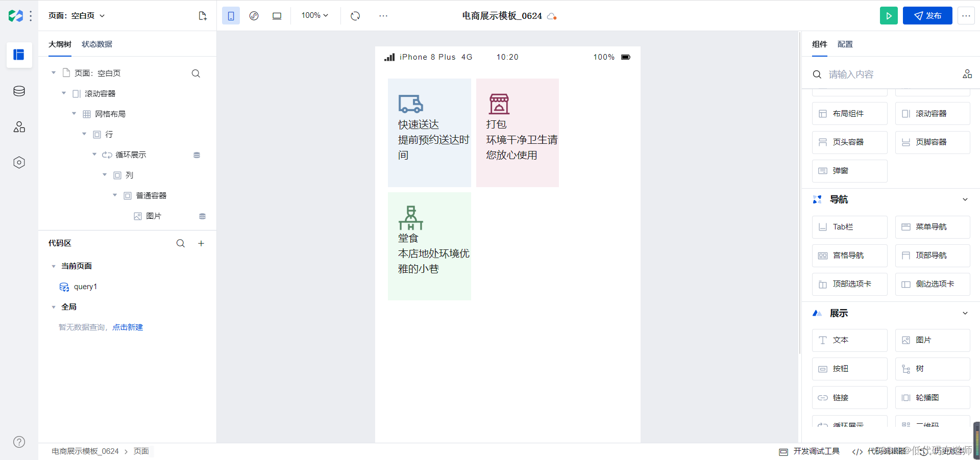Collapse the 导航 component section
Image resolution: width=980 pixels, height=460 pixels.
click(x=965, y=199)
